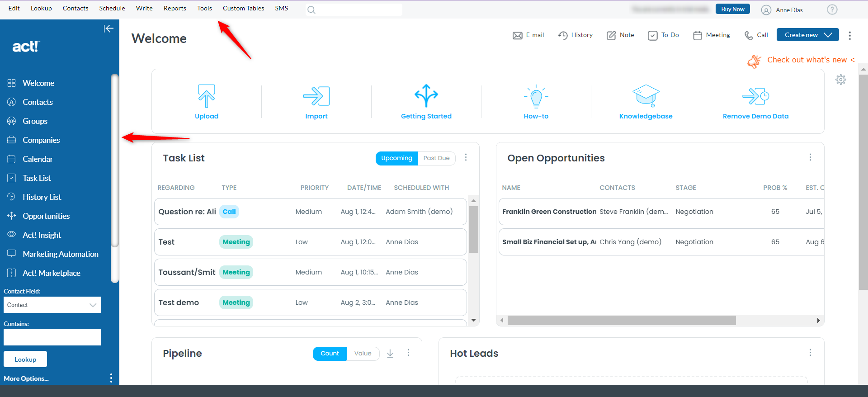
Task: Switch Task List to Past Due
Action: pos(436,158)
